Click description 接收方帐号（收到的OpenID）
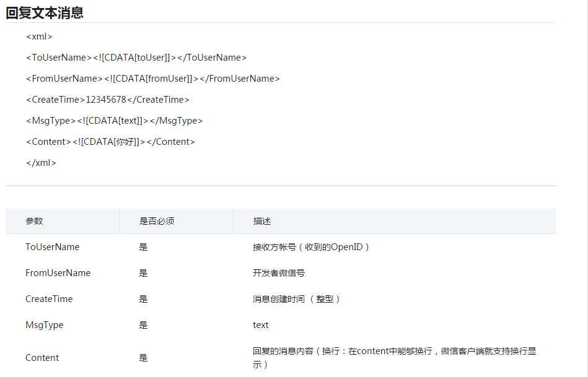The image size is (588, 377). [311, 247]
